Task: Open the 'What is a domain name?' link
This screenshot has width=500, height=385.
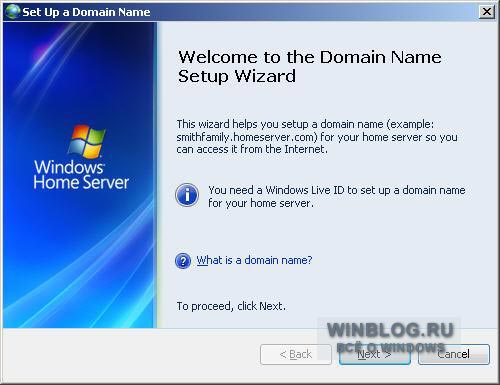Action: (x=254, y=260)
